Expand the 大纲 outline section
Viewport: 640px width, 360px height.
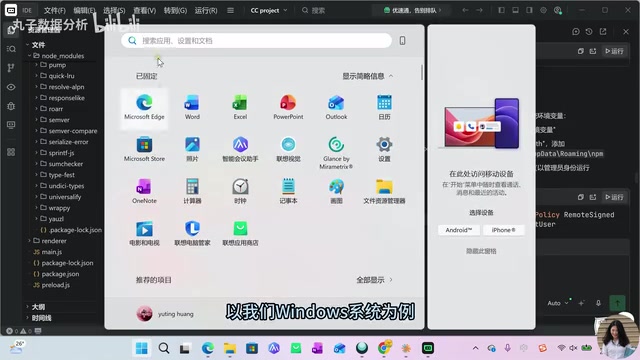[x=38, y=307]
